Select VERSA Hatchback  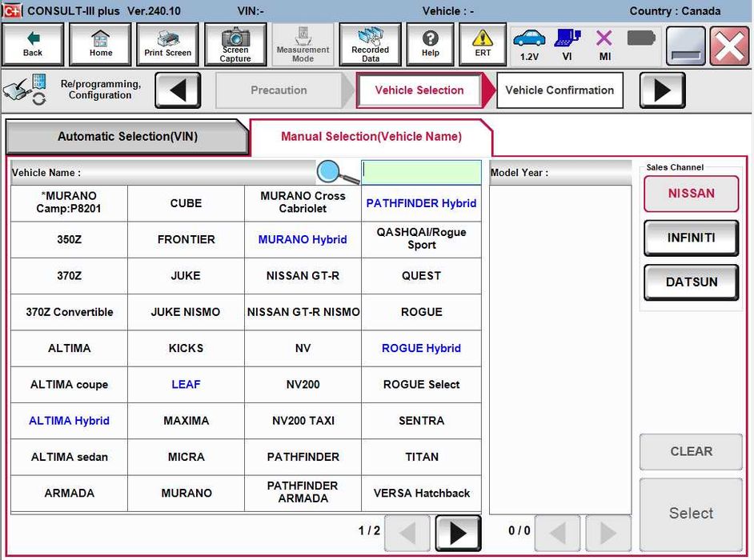421,493
